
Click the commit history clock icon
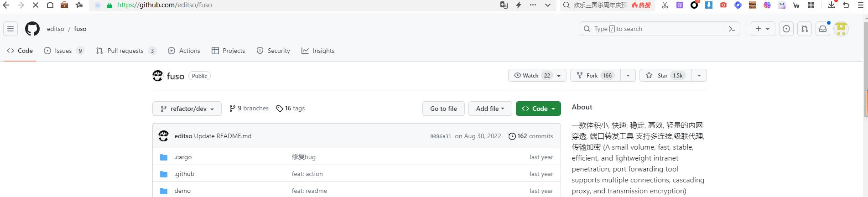click(x=512, y=136)
